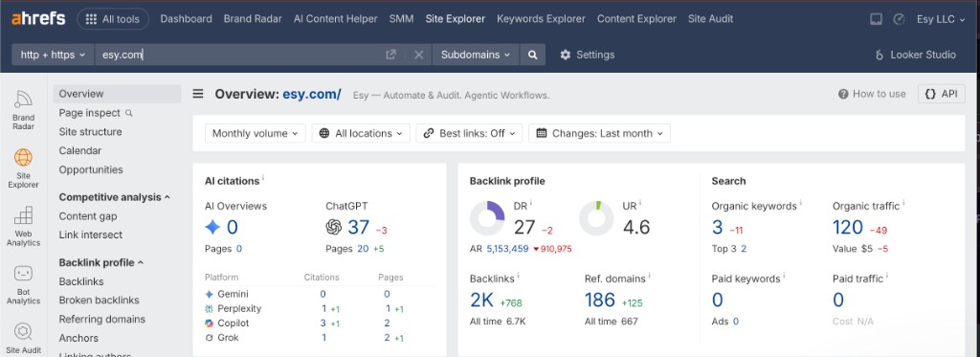Open Broken backlinks report

99,301
